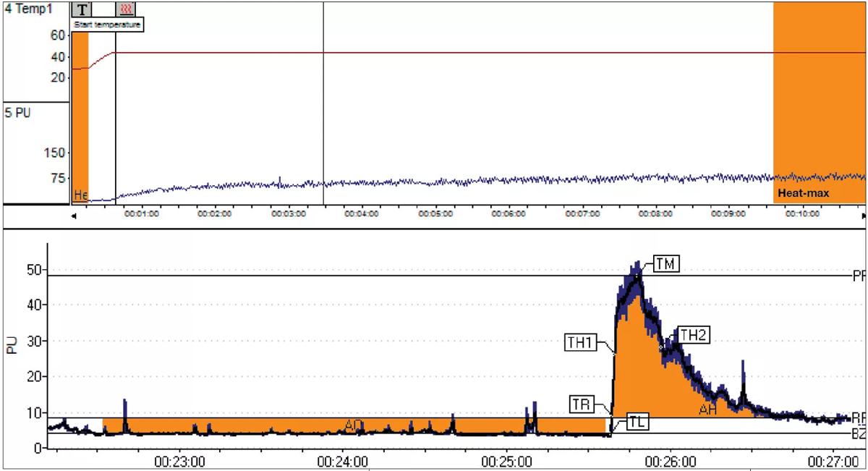Select the TH2 marker label
This screenshot has width=868, height=471.
[x=693, y=334]
